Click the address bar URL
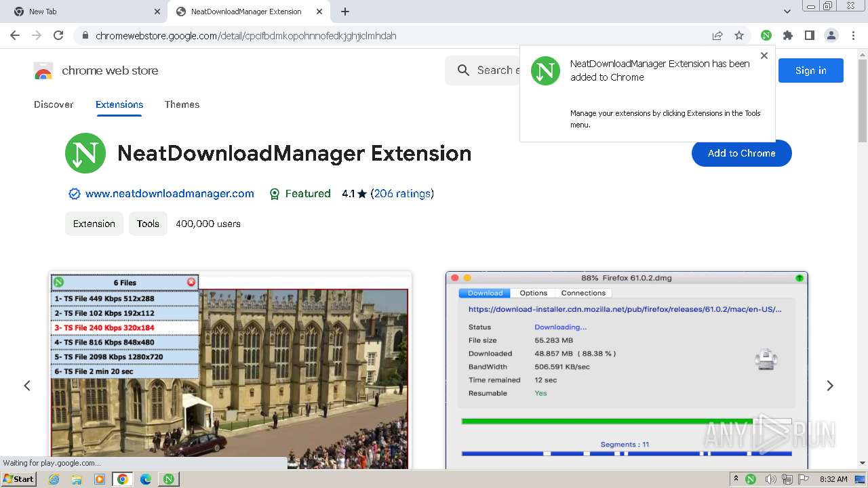Screen dimensions: 868x488 pyautogui.click(x=245, y=35)
